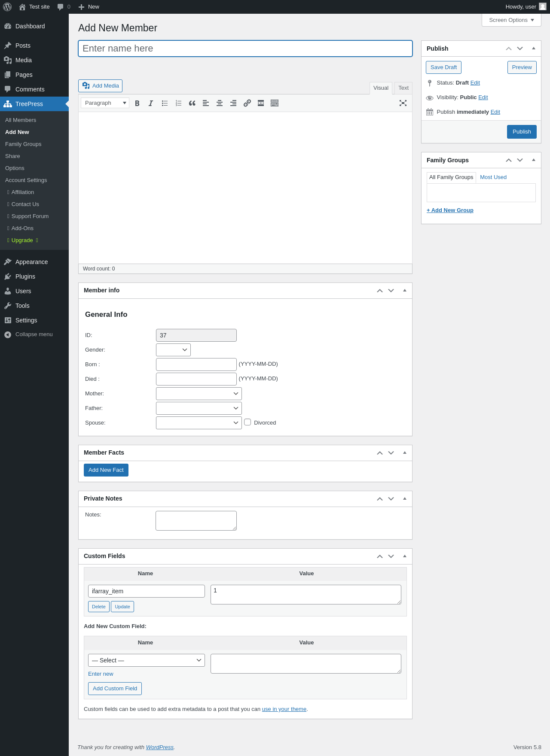This screenshot has height=756, width=550.
Task: Insert a blockquote
Action: pyautogui.click(x=192, y=103)
